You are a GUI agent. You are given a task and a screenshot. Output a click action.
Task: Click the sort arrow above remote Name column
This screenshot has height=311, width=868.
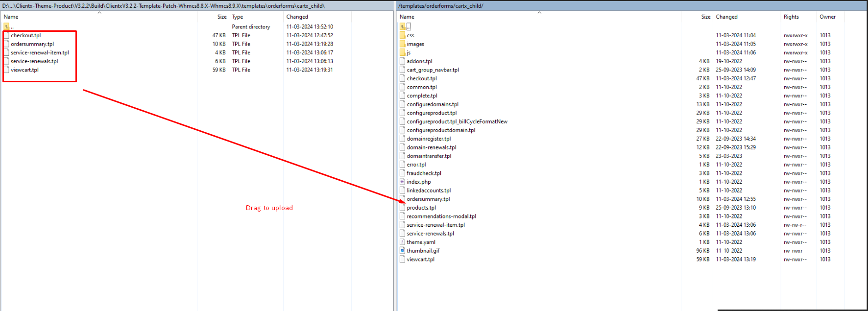click(x=539, y=13)
